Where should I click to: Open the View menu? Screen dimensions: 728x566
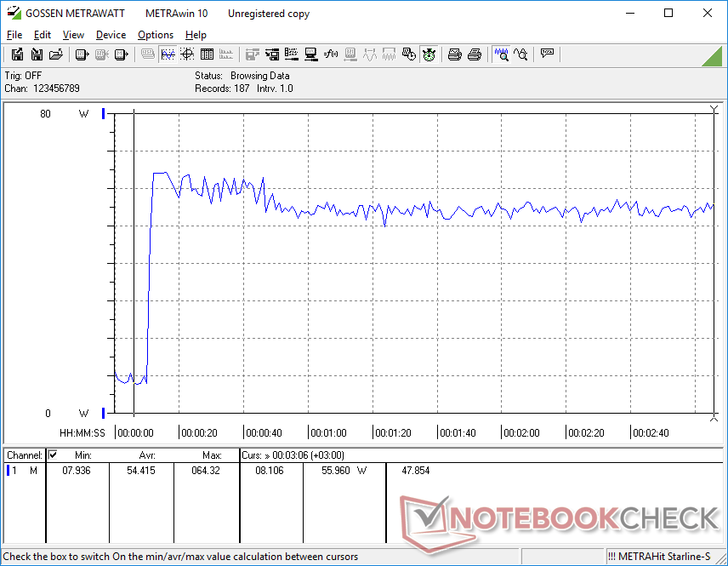73,35
